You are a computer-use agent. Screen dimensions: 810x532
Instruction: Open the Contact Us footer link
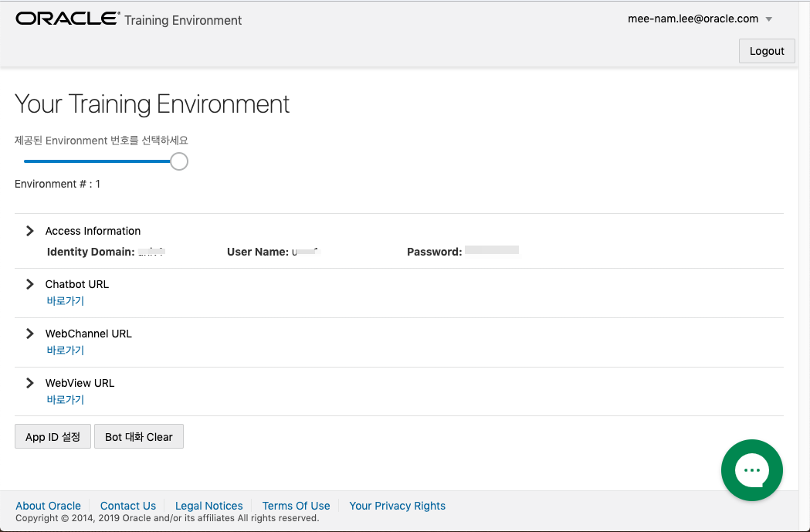pyautogui.click(x=128, y=506)
